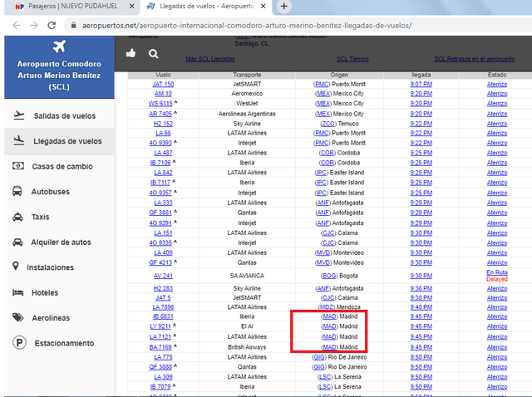Screen dimensions: 532x397
Task: Select the Llegadas de vuelos browser tab
Action: click(207, 6)
